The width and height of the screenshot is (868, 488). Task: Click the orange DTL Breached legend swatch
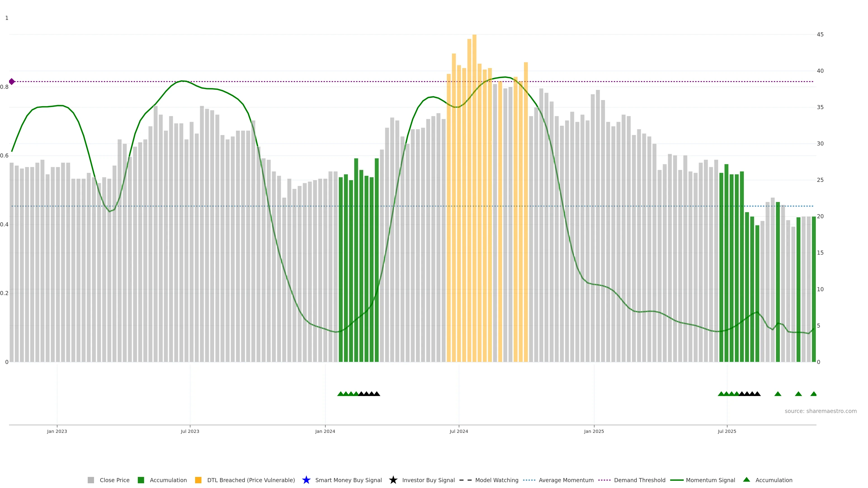[x=198, y=480]
